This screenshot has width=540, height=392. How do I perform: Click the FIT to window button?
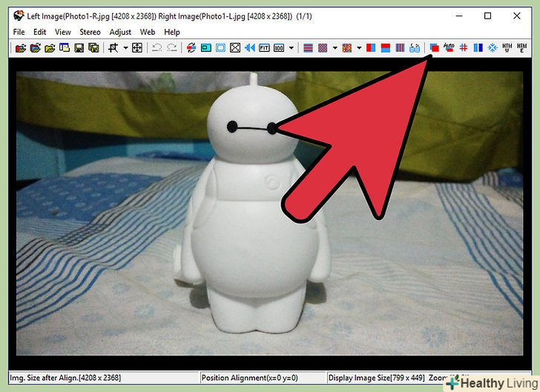(x=264, y=48)
